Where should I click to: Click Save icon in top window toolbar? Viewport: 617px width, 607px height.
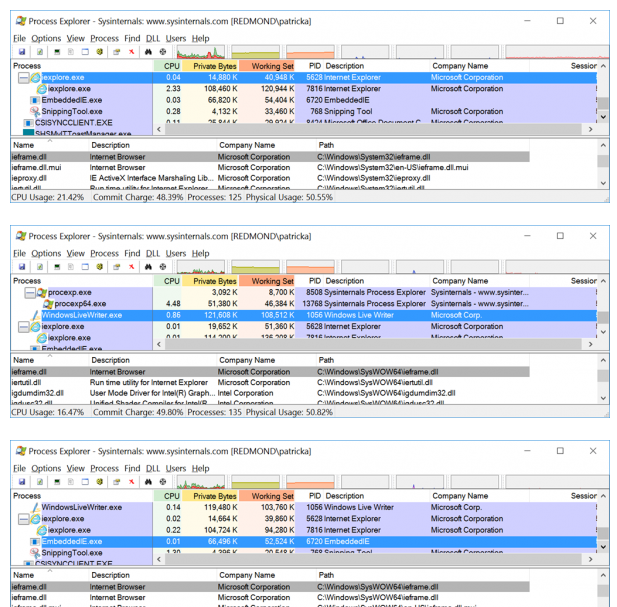tap(22, 52)
